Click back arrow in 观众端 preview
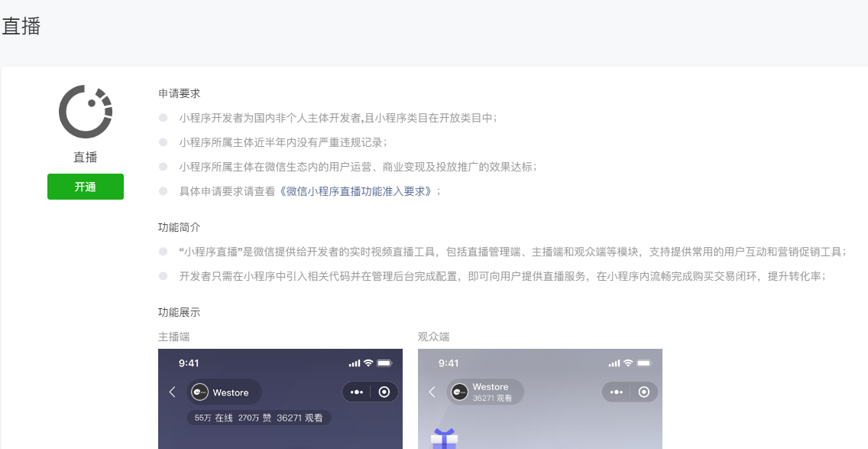Image resolution: width=868 pixels, height=449 pixels. coord(432,392)
